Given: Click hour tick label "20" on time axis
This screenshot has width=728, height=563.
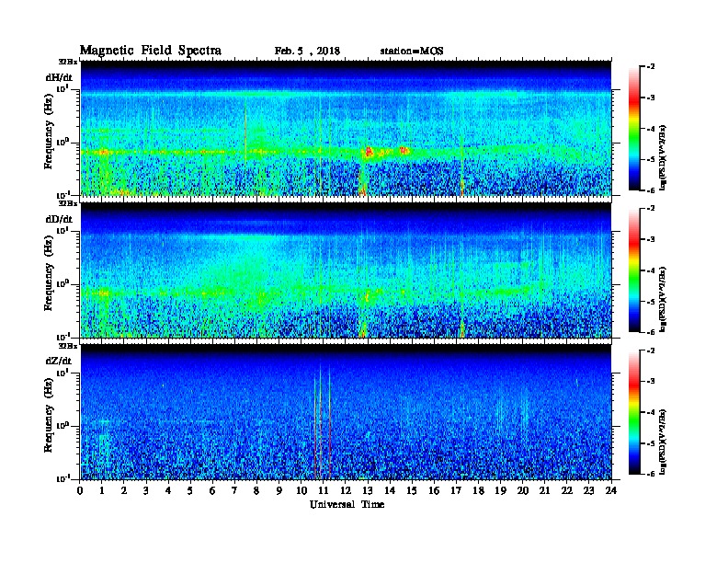Looking at the screenshot, I should (x=523, y=490).
